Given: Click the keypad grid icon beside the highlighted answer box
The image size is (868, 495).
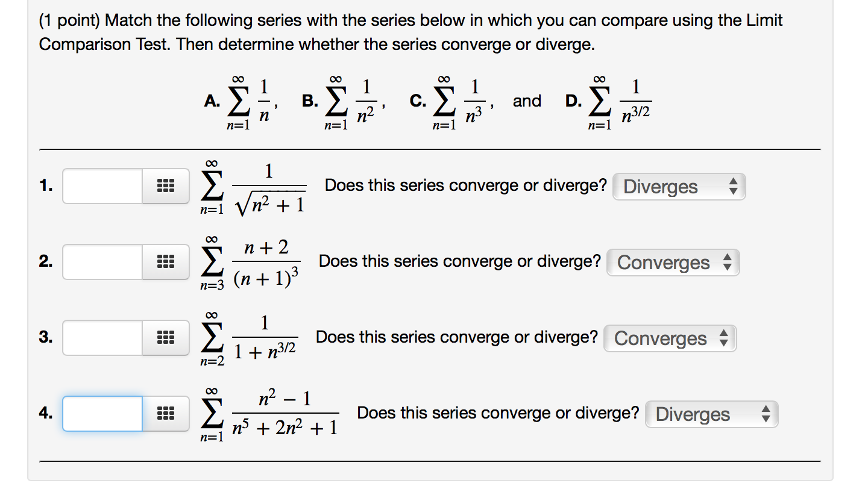Looking at the screenshot, I should (x=166, y=414).
